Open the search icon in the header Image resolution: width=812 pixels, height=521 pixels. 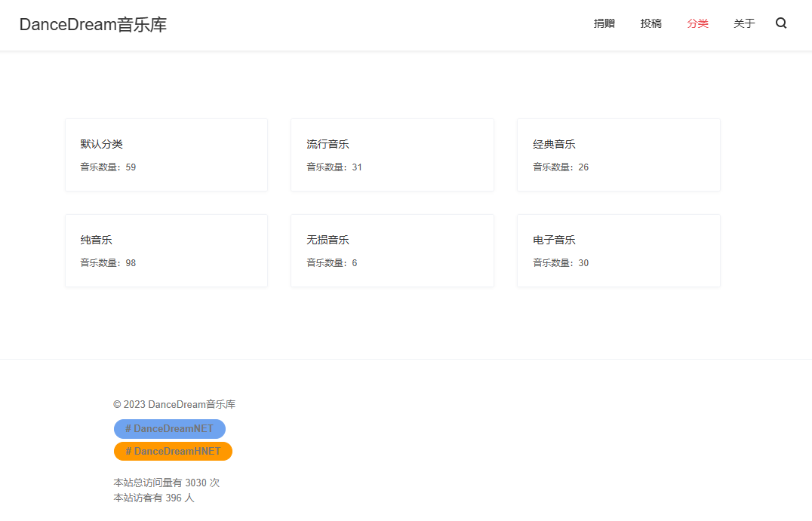tap(781, 23)
